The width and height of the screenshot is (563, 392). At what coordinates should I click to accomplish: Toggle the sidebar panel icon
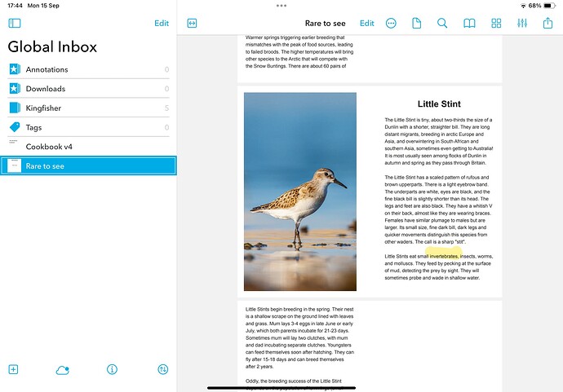click(x=14, y=24)
